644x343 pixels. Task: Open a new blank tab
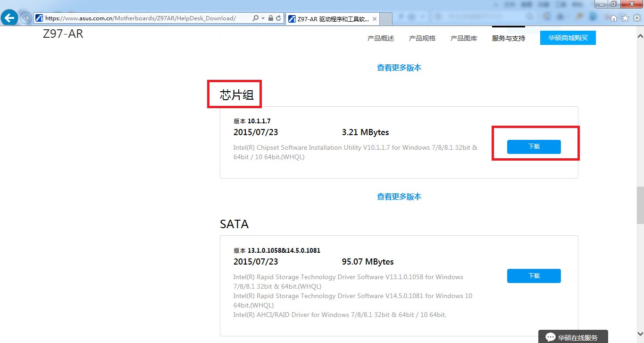(x=386, y=19)
